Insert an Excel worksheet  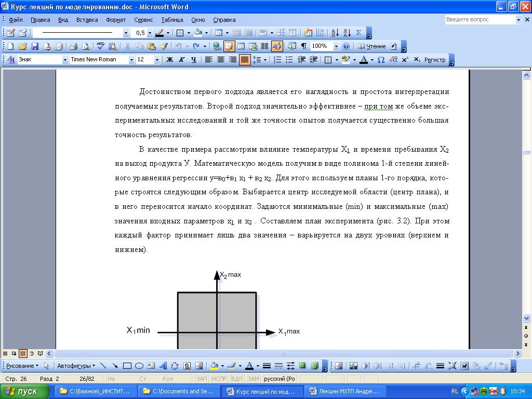[x=253, y=46]
